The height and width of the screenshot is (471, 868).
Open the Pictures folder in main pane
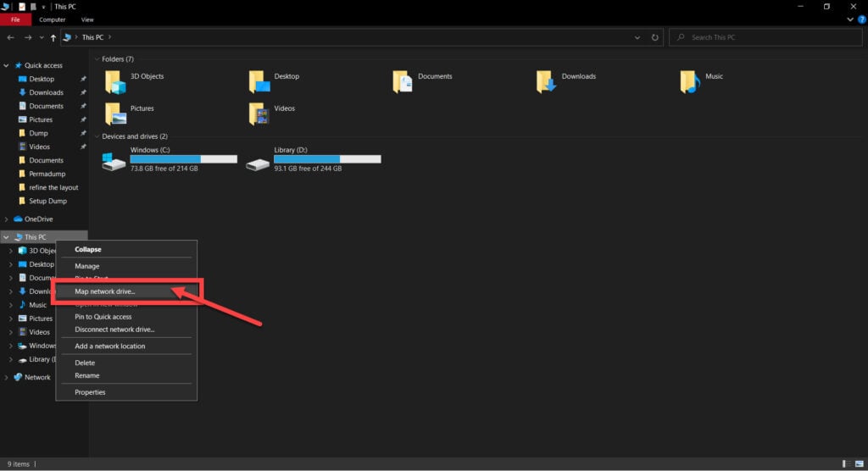coord(114,114)
